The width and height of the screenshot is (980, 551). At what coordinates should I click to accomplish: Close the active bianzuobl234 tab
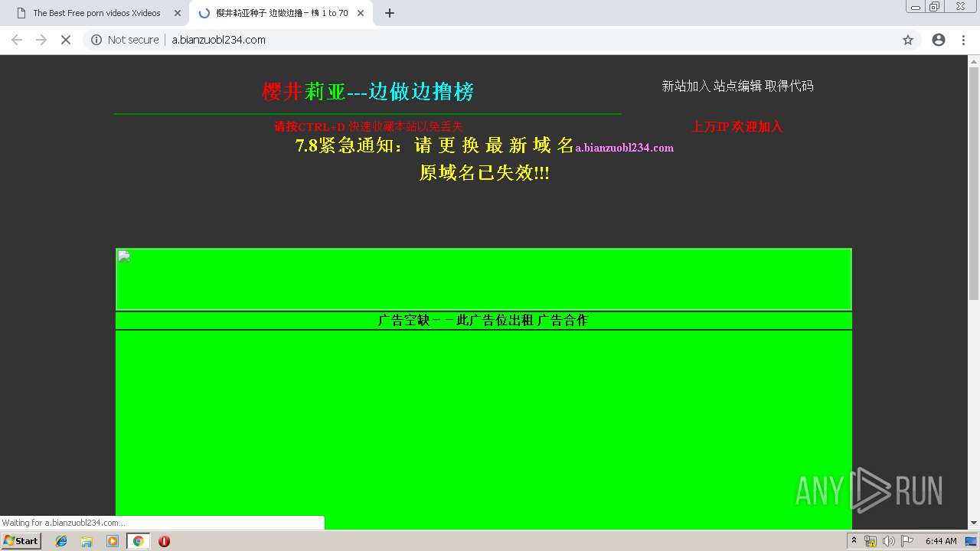tap(361, 13)
